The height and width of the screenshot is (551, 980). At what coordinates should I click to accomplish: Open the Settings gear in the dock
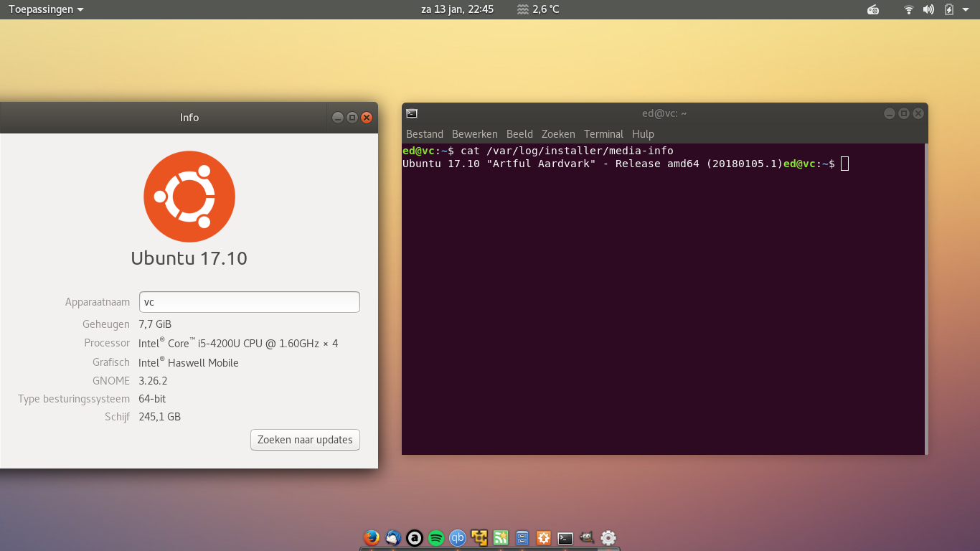(608, 537)
